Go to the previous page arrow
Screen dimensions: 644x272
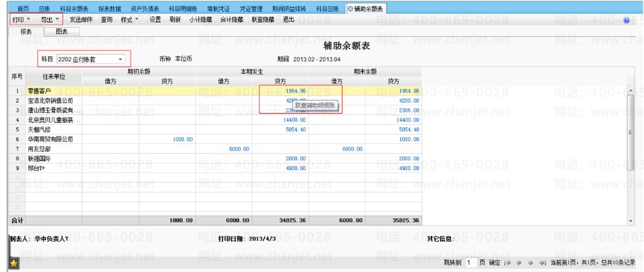[520, 263]
